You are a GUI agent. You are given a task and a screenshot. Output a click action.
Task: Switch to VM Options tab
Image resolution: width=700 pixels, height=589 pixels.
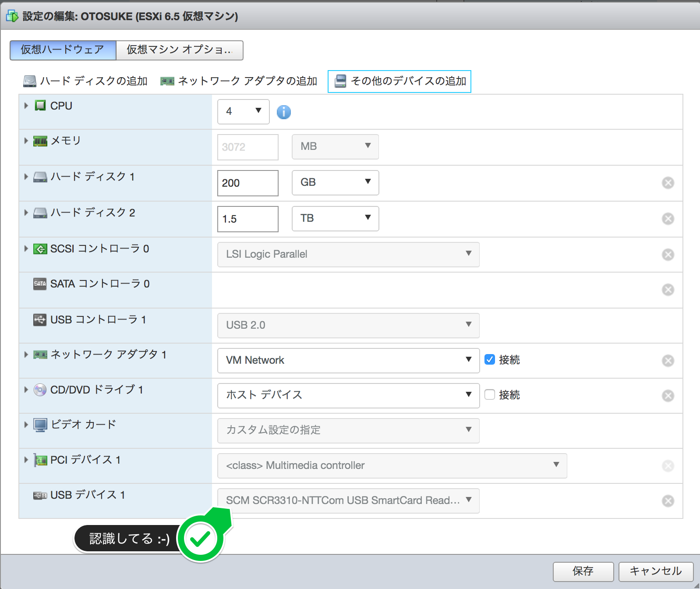point(180,50)
